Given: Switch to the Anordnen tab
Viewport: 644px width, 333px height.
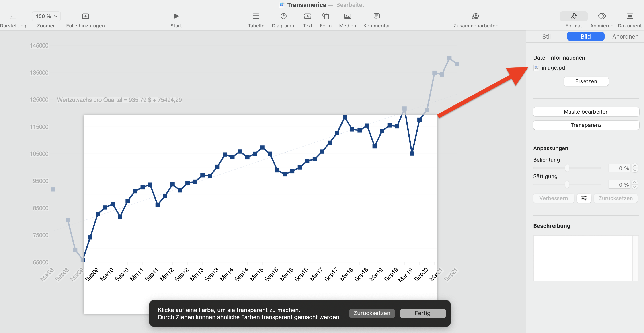Looking at the screenshot, I should click(x=625, y=37).
